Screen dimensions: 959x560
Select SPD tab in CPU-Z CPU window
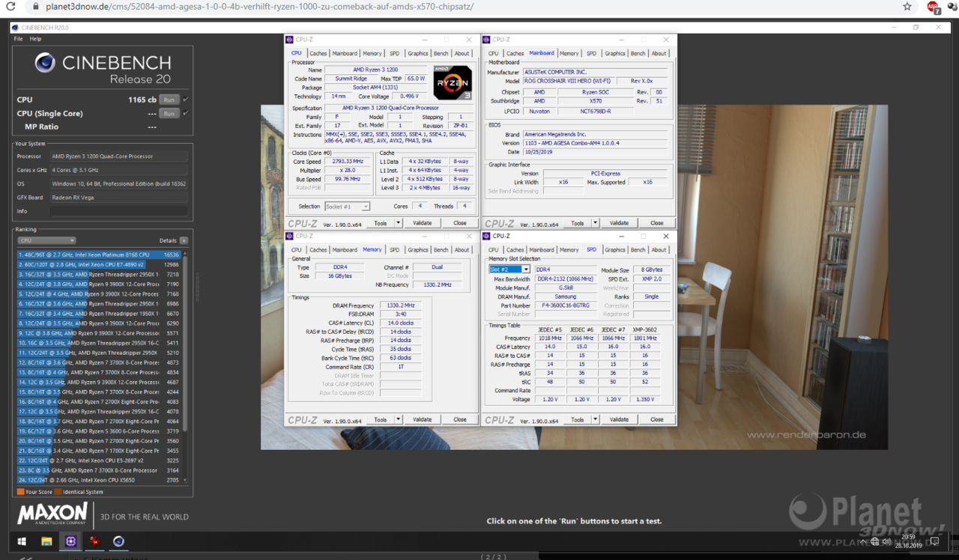click(394, 53)
